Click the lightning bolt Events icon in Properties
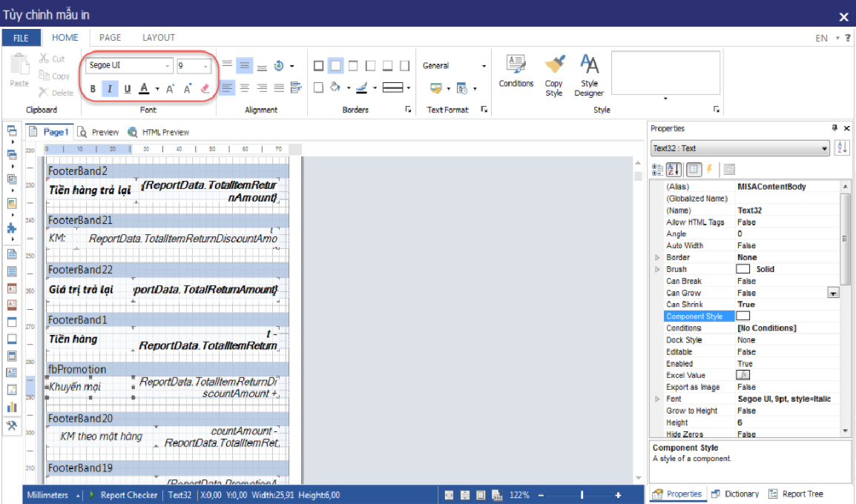The height and width of the screenshot is (504, 856). tap(709, 169)
